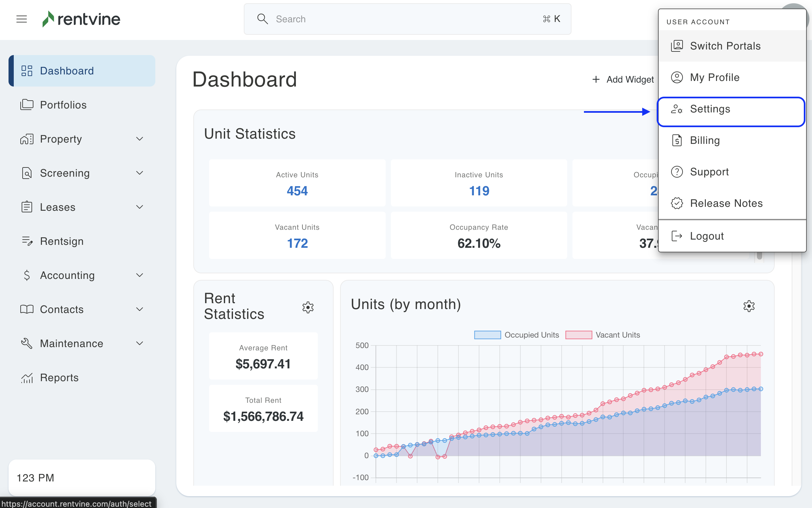812x508 pixels.
Task: Expand the Accounting menu chevron
Action: 140,275
